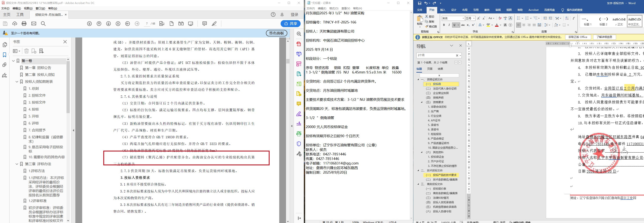Click the Word format painter brush
Viewport: 644px width, 223px height.
click(431, 26)
